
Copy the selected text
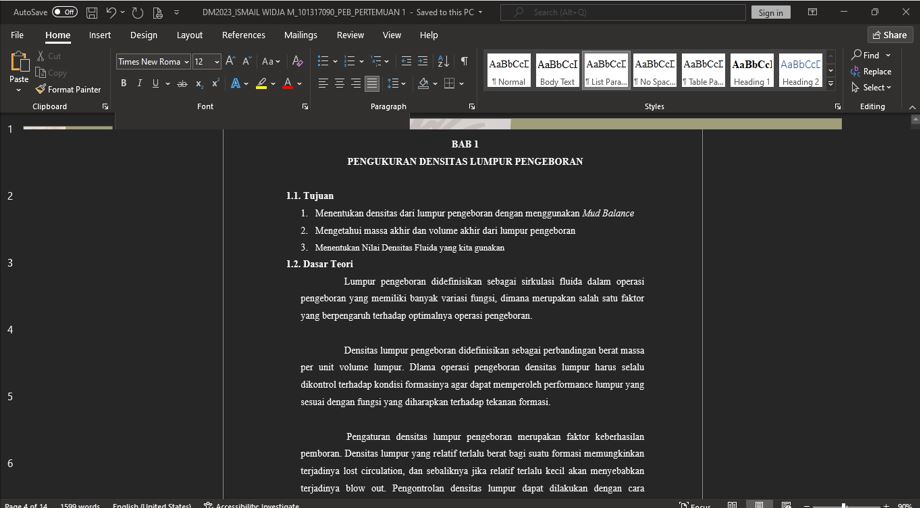click(50, 73)
